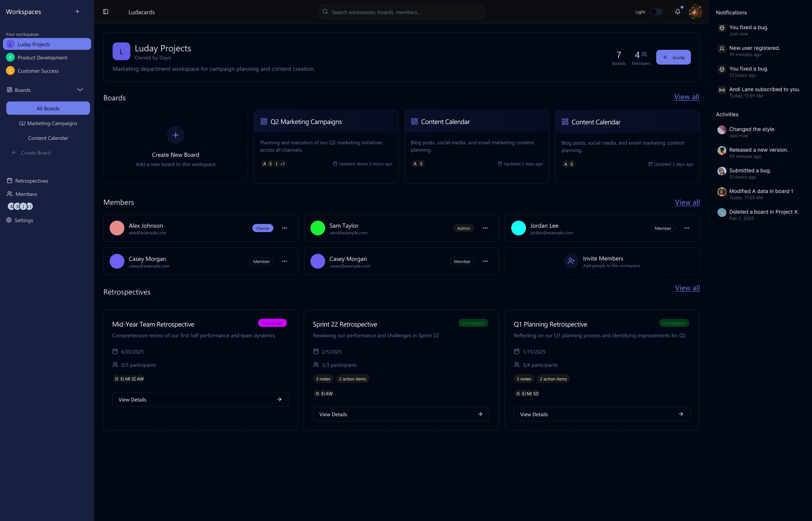Select Product Development workspace

pos(42,58)
